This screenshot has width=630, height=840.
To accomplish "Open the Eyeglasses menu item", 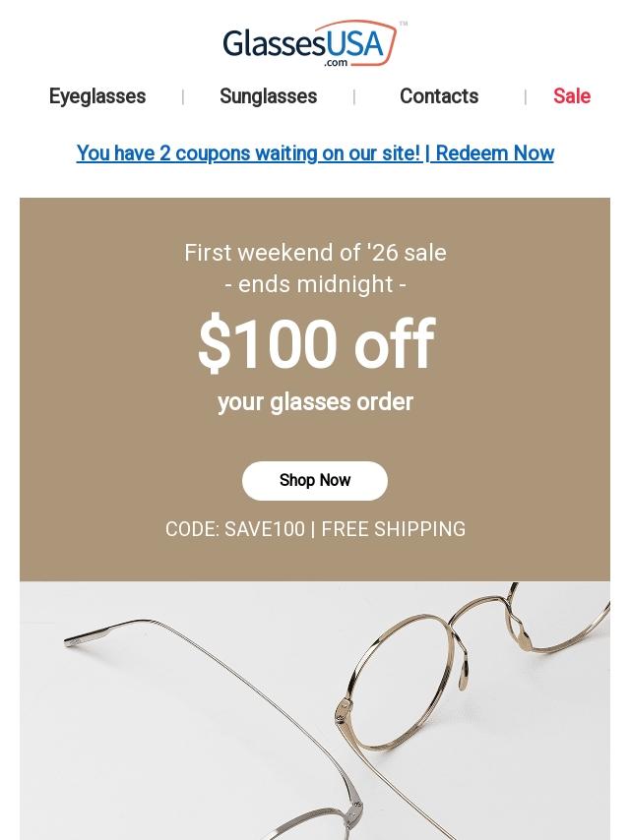I will point(97,96).
